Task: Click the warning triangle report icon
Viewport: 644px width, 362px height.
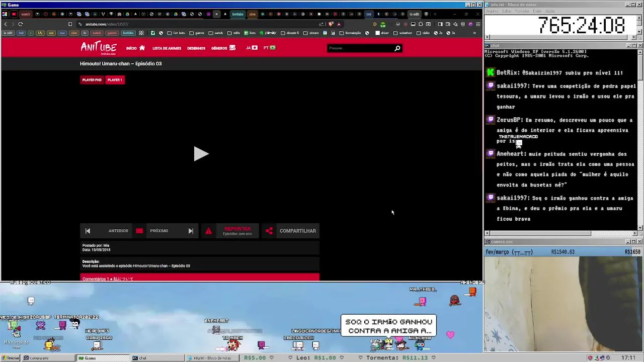Action: 208,231
